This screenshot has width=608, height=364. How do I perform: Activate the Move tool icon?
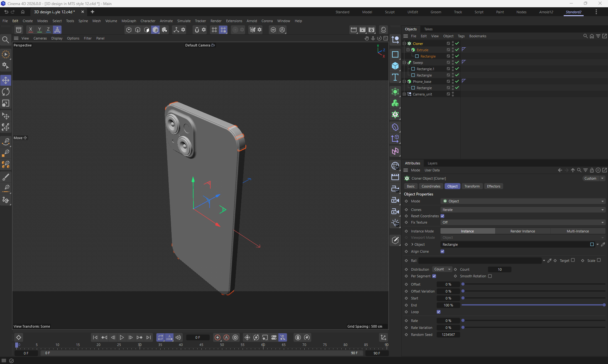[6, 80]
